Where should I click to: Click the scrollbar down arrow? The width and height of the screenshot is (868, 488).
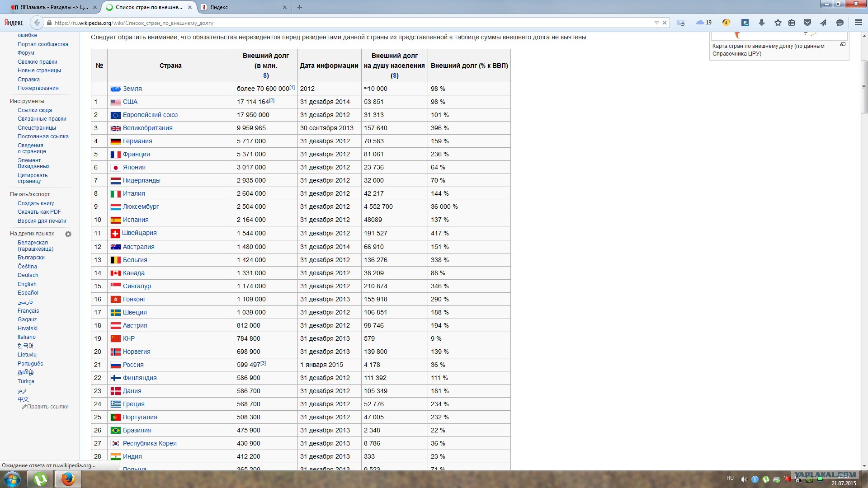pos(864,466)
